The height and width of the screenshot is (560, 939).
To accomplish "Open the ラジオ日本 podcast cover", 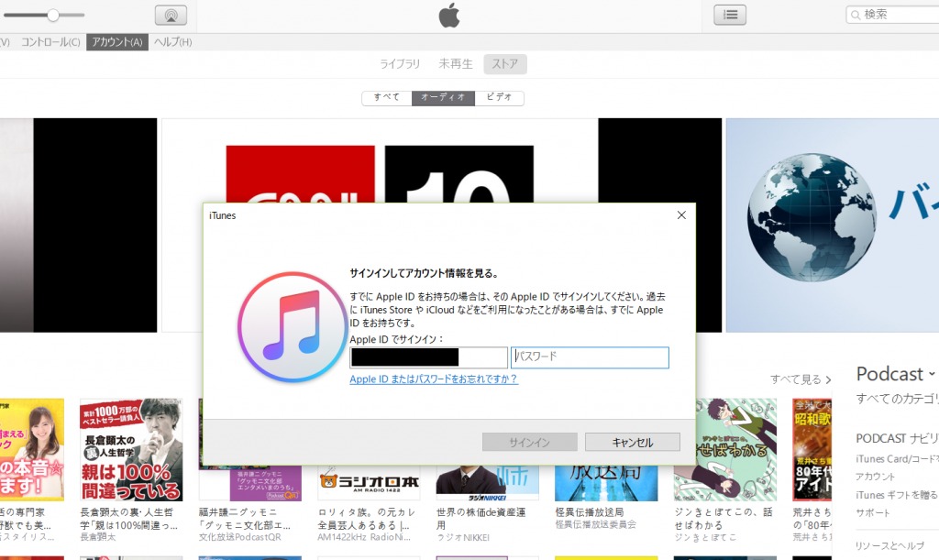I will click(369, 483).
